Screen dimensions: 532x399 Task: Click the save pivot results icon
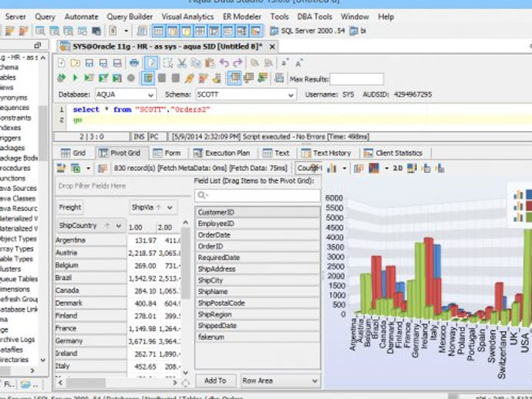point(62,168)
